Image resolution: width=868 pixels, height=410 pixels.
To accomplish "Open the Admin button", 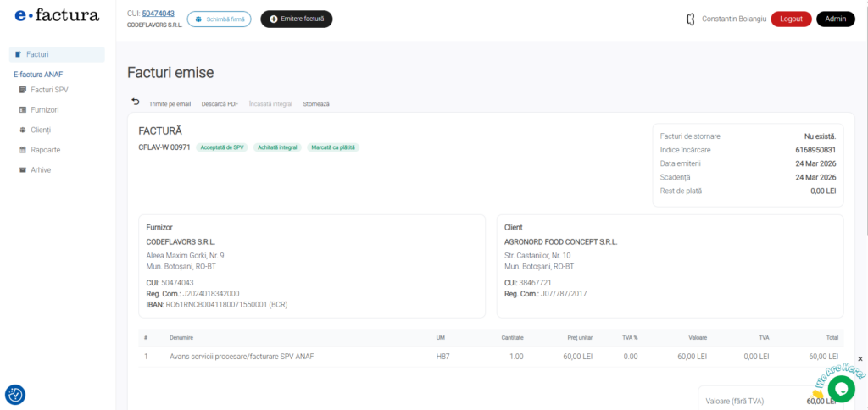I will [x=835, y=19].
